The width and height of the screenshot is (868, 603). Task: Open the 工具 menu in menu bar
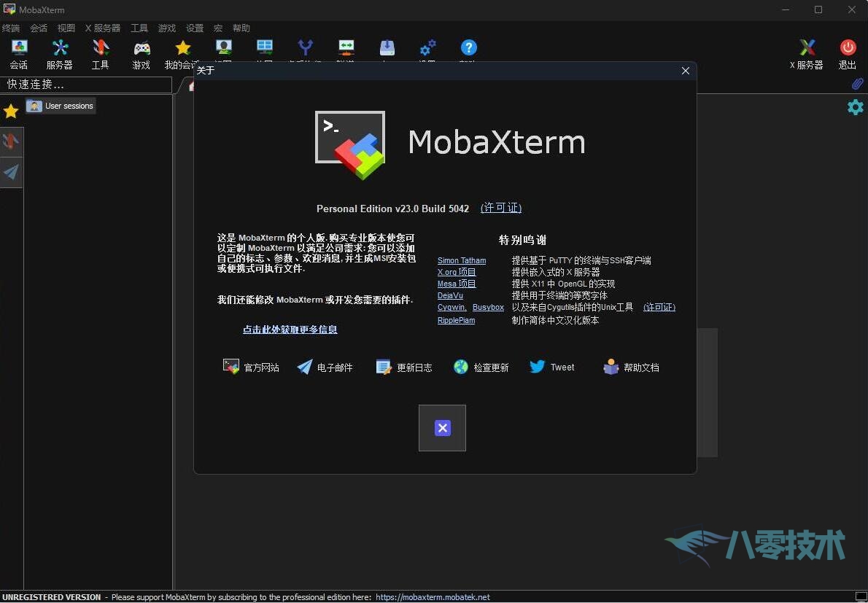tap(139, 28)
